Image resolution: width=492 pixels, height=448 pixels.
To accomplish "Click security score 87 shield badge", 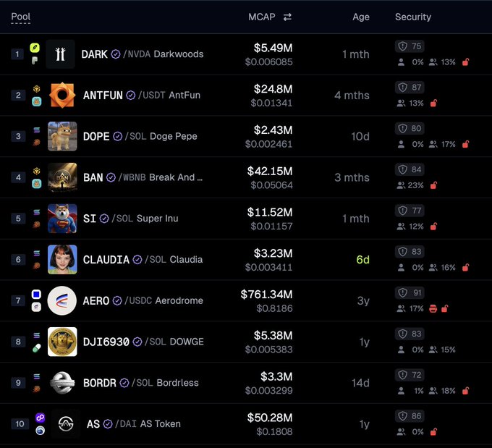I will (x=410, y=88).
